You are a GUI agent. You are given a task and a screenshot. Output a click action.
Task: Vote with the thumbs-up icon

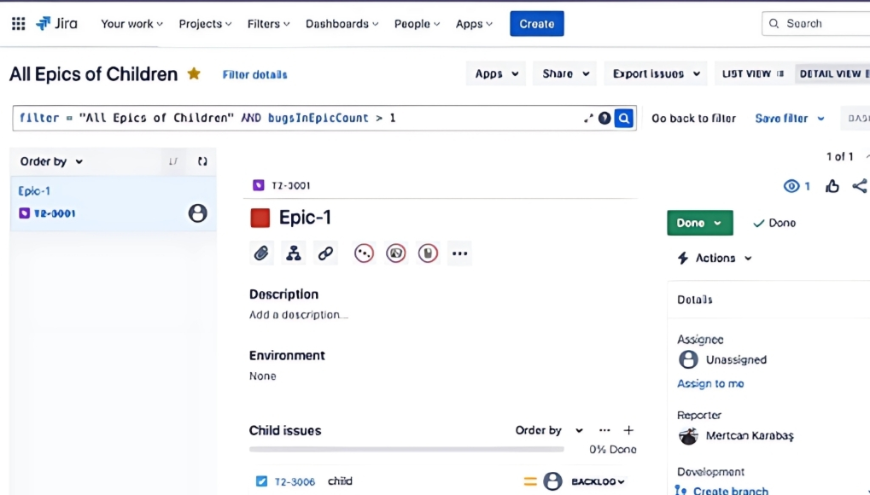pyautogui.click(x=832, y=186)
